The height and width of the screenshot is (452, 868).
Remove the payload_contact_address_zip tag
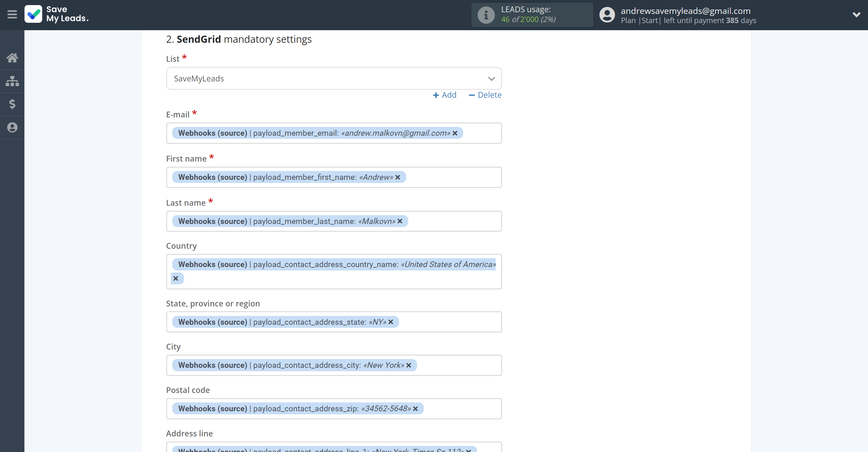(415, 409)
